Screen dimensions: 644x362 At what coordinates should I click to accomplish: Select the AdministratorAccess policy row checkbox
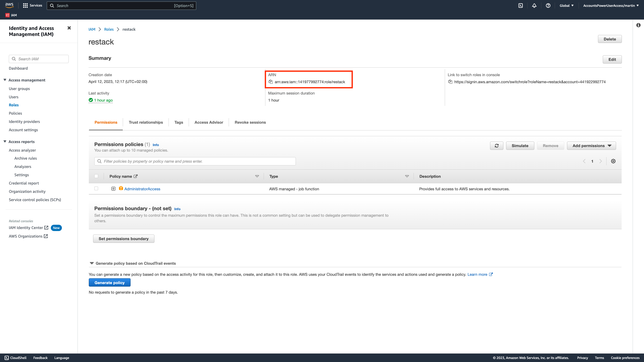click(96, 188)
